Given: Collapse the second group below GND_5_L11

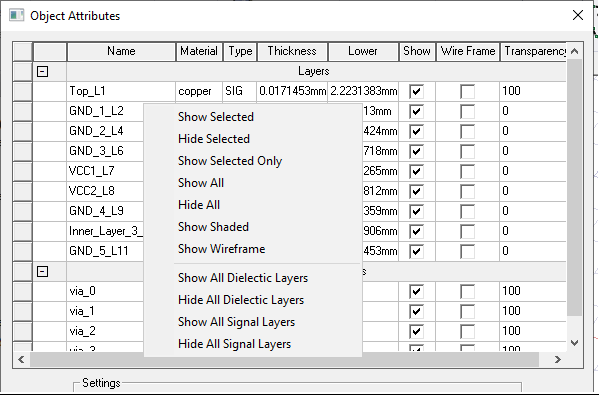Looking at the screenshot, I should [42, 272].
